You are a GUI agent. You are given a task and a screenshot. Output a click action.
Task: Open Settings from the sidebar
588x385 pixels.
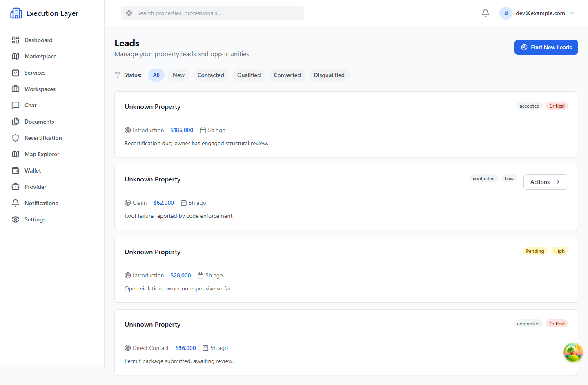click(x=52, y=219)
